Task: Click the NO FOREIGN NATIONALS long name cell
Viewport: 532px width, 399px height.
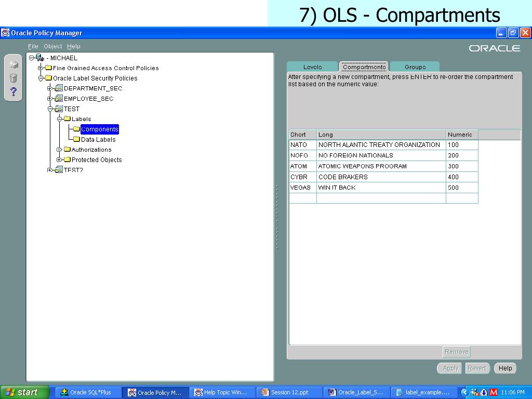Action: pos(381,155)
